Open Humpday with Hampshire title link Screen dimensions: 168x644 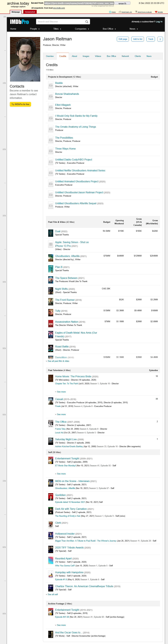coord(69,572)
